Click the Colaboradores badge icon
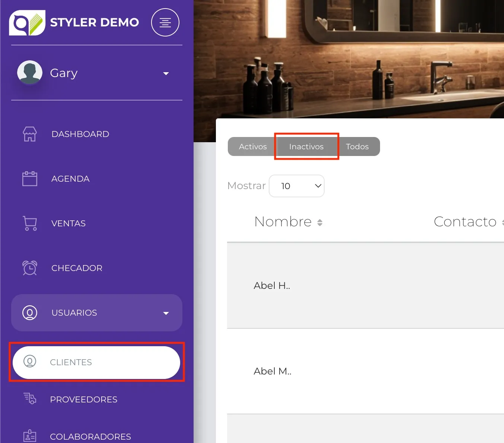504x443 pixels. pyautogui.click(x=30, y=436)
